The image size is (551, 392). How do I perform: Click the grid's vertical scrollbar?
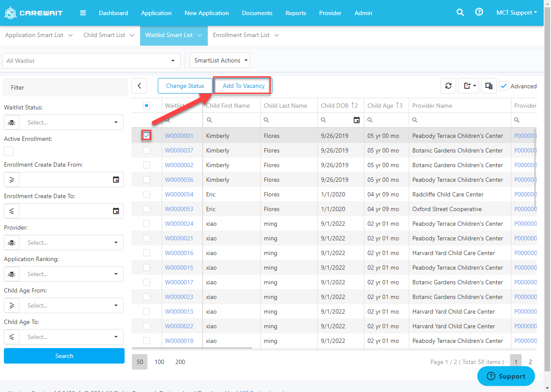(535, 168)
